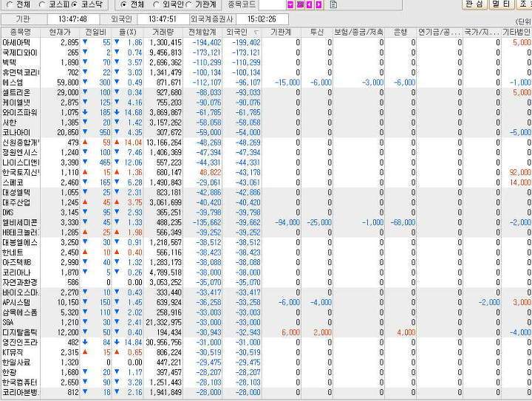Select the 에스엠 stock row name
The height and width of the screenshot is (401, 532).
(13, 83)
